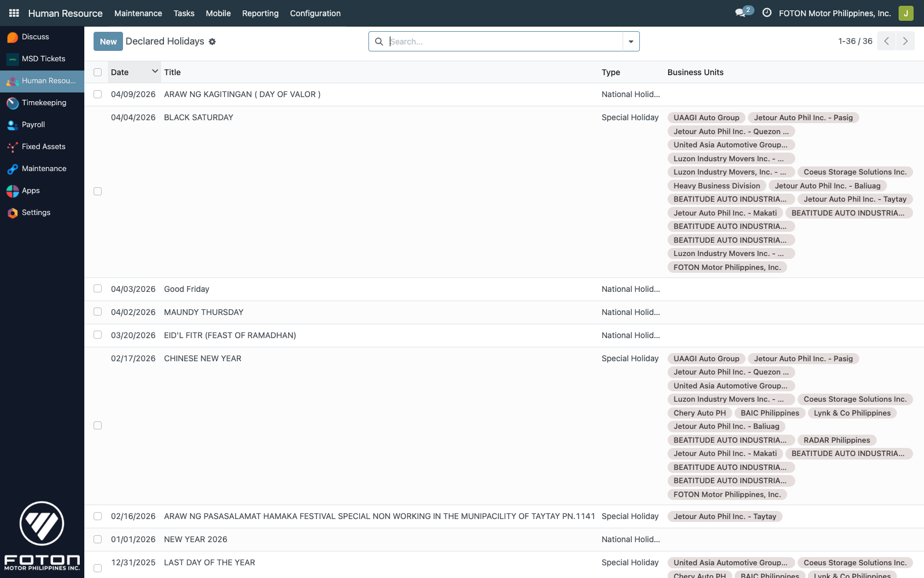The height and width of the screenshot is (578, 924).
Task: Open MSD Tickets from sidebar
Action: (43, 59)
